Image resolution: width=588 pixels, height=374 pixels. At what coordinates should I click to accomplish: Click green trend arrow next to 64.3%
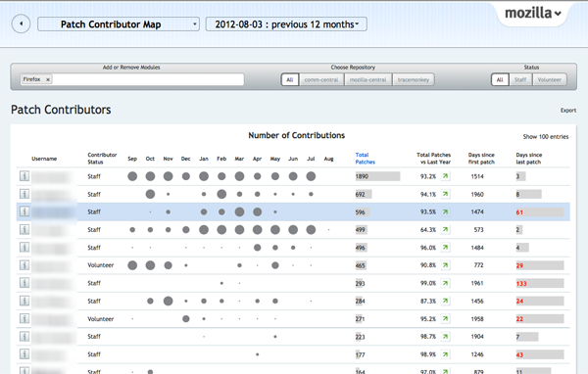445,229
